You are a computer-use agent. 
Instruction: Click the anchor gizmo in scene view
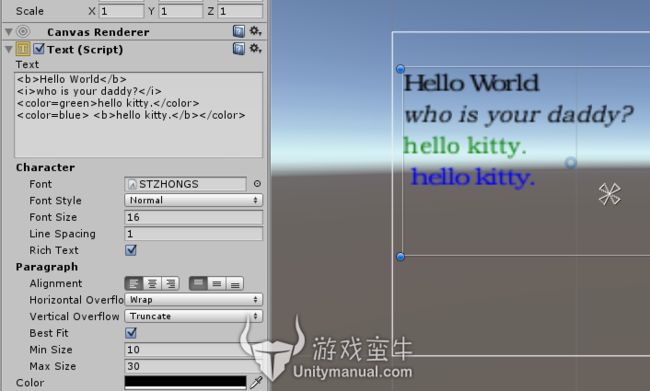609,194
